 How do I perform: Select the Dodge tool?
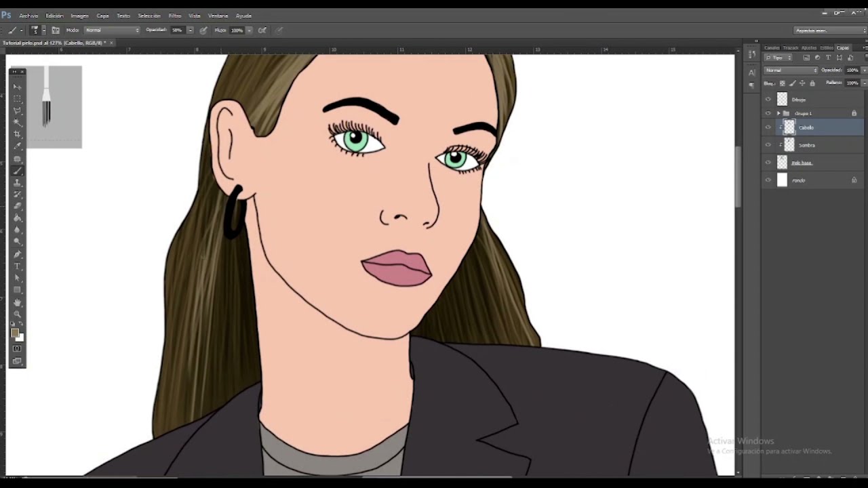click(18, 240)
